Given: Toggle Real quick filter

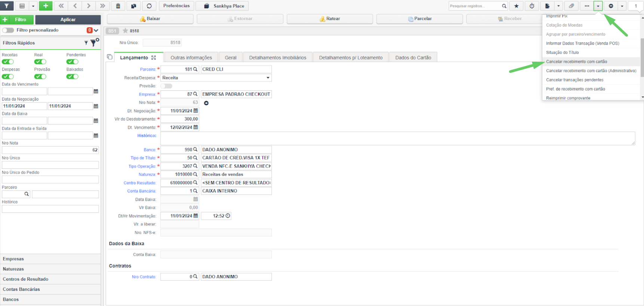Looking at the screenshot, I should pyautogui.click(x=40, y=62).
